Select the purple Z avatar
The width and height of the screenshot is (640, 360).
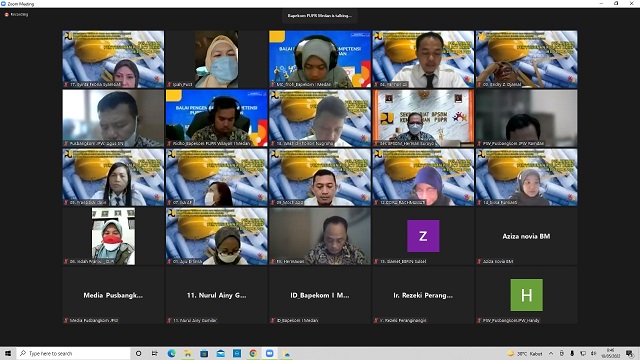pos(423,236)
